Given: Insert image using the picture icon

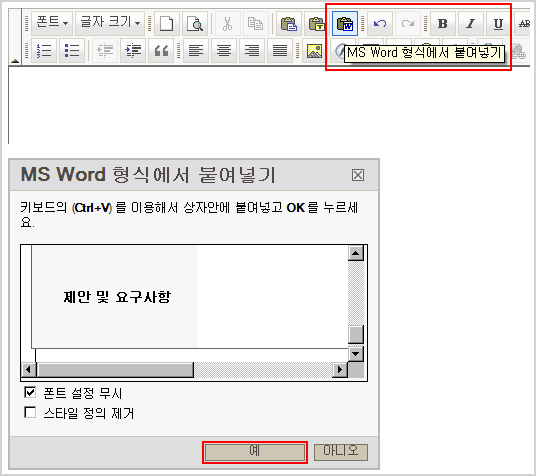Looking at the screenshot, I should (x=314, y=51).
